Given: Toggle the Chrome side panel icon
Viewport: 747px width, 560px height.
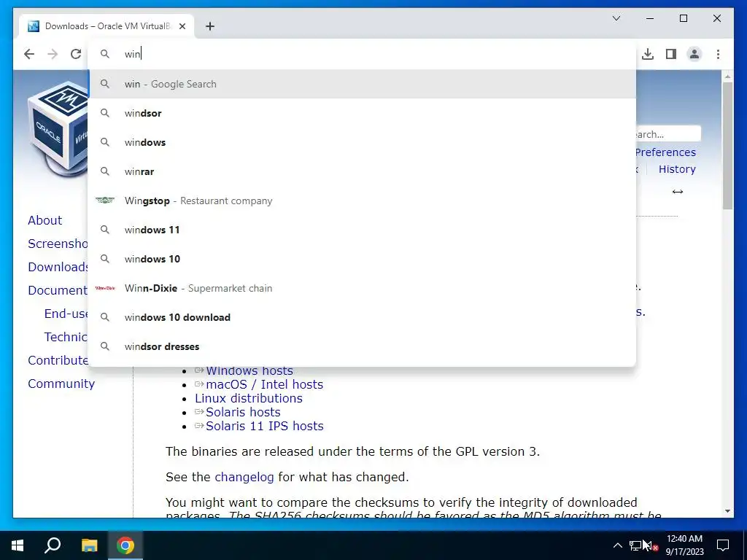Looking at the screenshot, I should click(671, 54).
